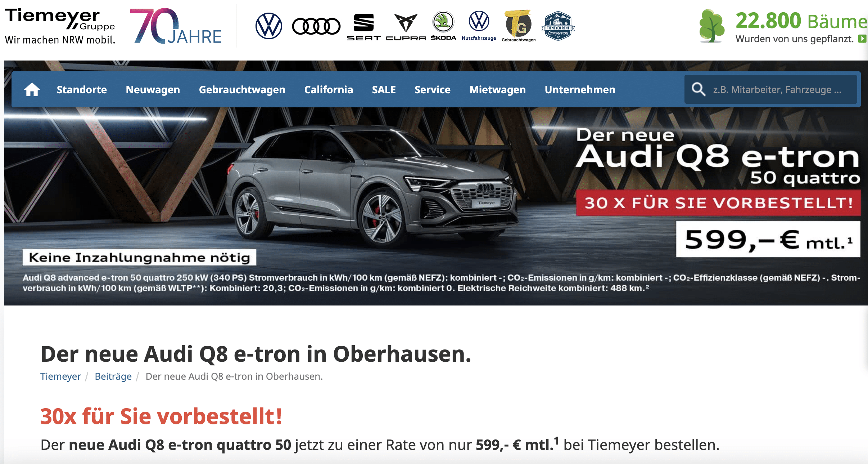
Task: Focus the Mitarbeiter, Fahrzeuge search field
Action: 770,89
